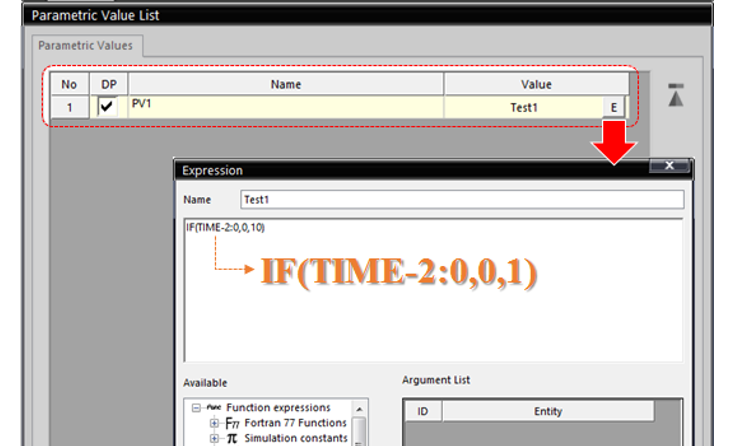
Task: Open expression editor with E button
Action: 614,107
